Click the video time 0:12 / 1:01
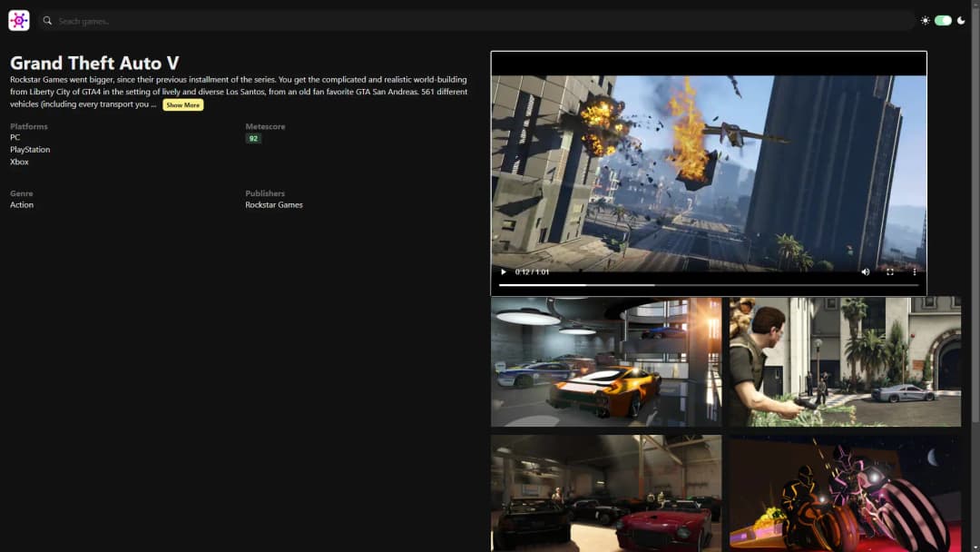This screenshot has height=552, width=980. tap(532, 272)
